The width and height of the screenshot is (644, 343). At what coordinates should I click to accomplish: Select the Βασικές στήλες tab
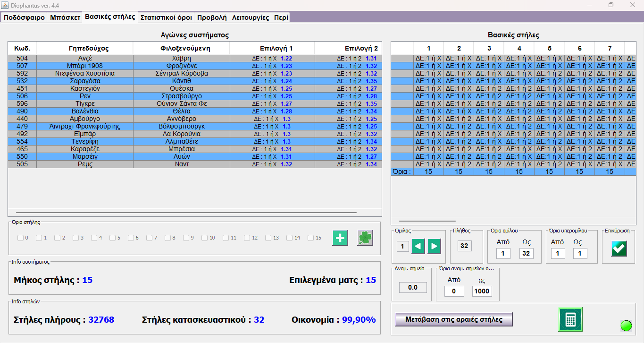[110, 17]
